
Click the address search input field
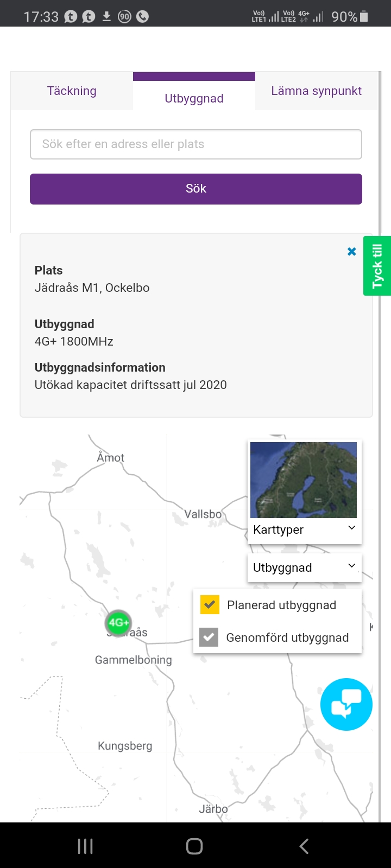point(195,144)
